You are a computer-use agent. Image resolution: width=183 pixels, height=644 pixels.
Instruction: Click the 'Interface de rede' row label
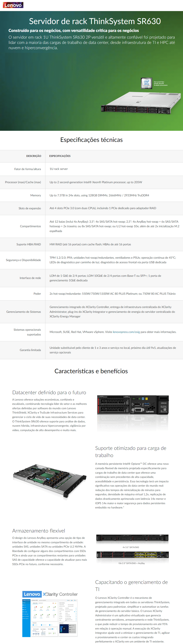(x=30, y=278)
